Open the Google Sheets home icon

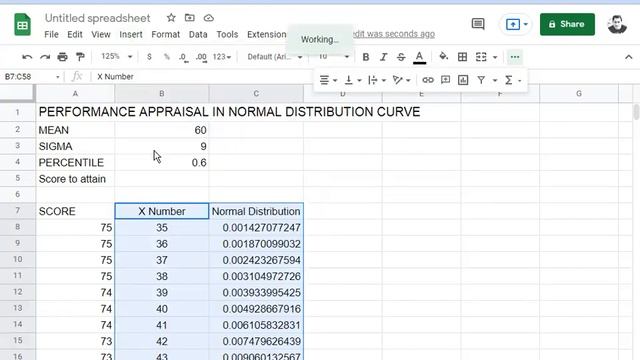pos(22,24)
